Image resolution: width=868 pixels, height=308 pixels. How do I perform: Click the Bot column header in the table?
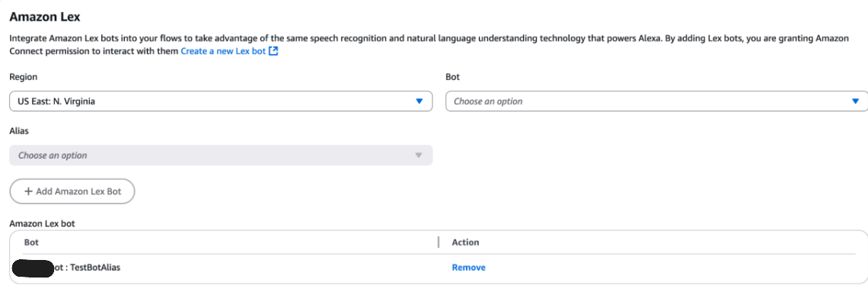[x=31, y=242]
